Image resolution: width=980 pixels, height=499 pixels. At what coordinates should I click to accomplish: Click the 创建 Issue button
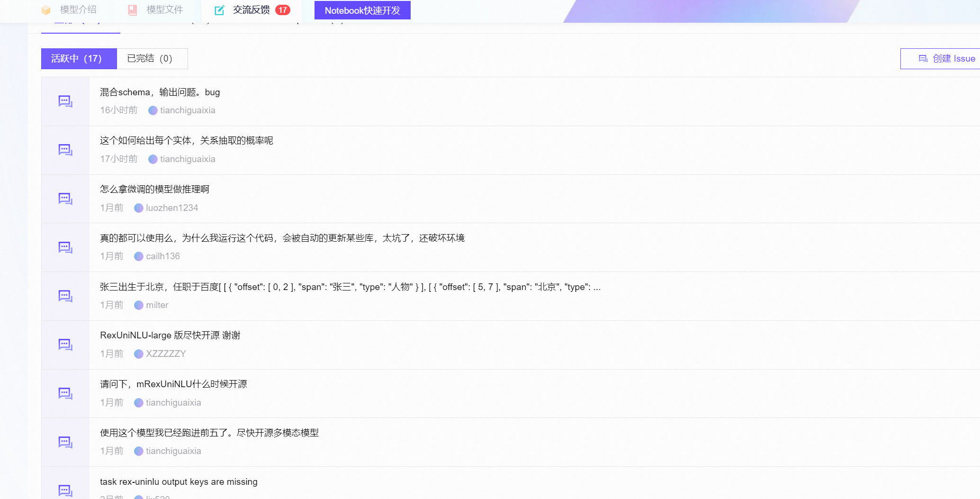[x=948, y=58]
